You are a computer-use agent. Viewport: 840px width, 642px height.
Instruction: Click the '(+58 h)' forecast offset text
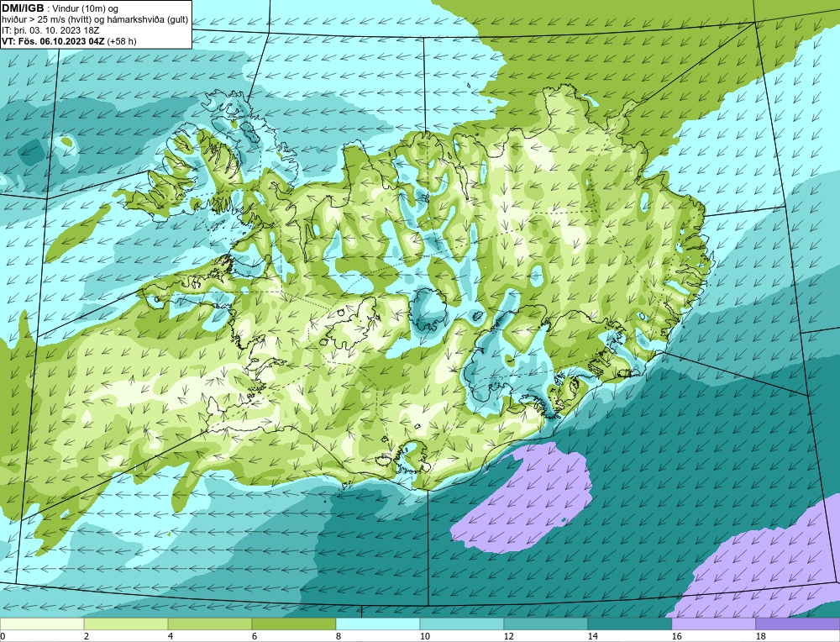point(122,41)
